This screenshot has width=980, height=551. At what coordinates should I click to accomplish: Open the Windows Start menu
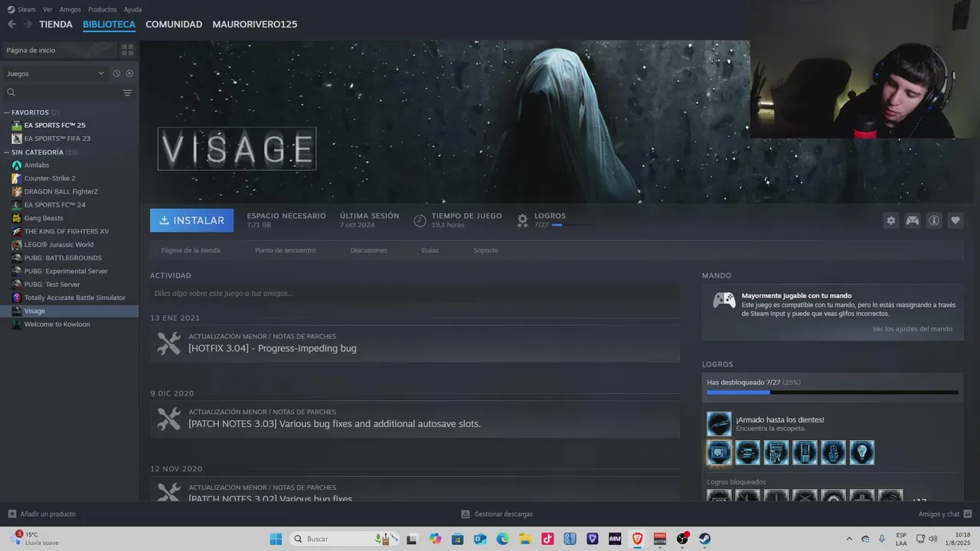276,539
